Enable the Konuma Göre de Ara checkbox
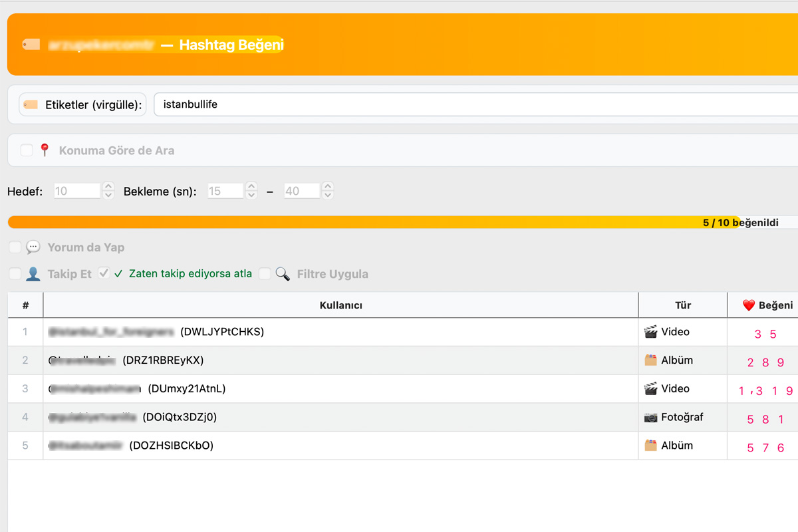The image size is (798, 532). 26,150
